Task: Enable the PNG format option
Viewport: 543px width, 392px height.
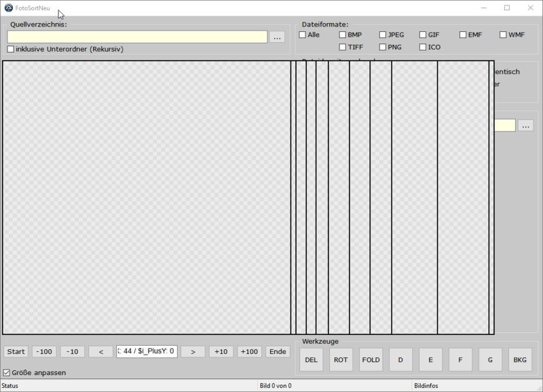Action: pyautogui.click(x=382, y=47)
